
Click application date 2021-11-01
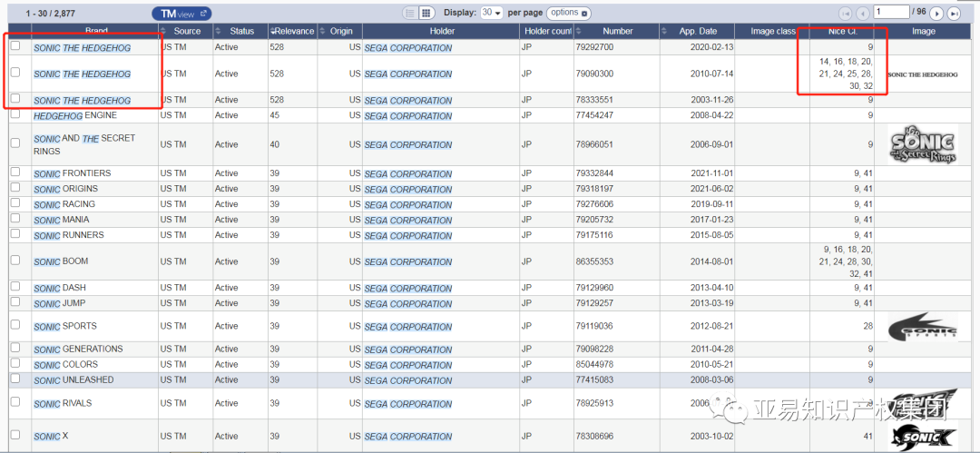click(712, 173)
